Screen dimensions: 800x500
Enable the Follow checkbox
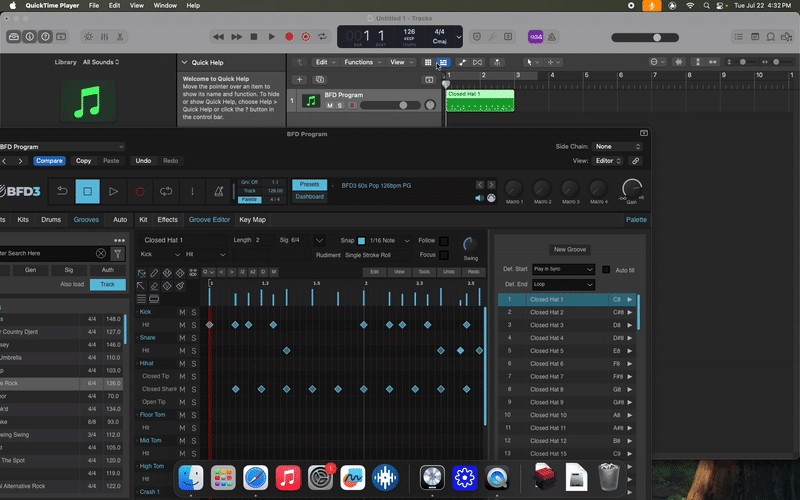444,241
